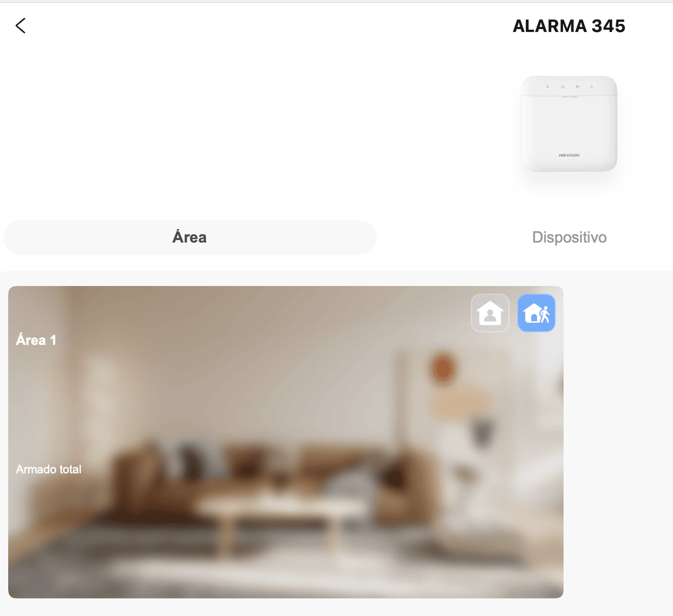The height and width of the screenshot is (616, 673).
Task: Open the Área 1 living room card
Action: 286,442
